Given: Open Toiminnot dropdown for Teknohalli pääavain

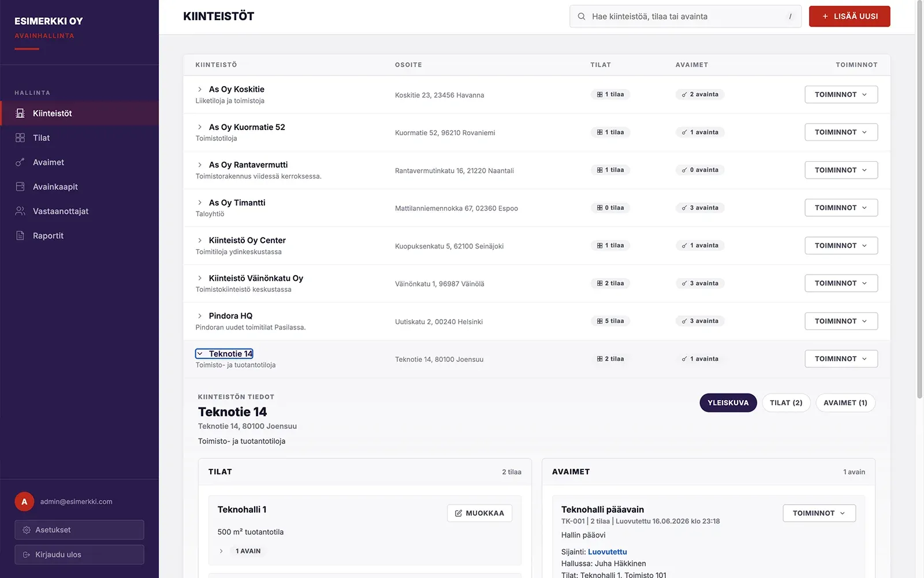Looking at the screenshot, I should click(x=819, y=513).
